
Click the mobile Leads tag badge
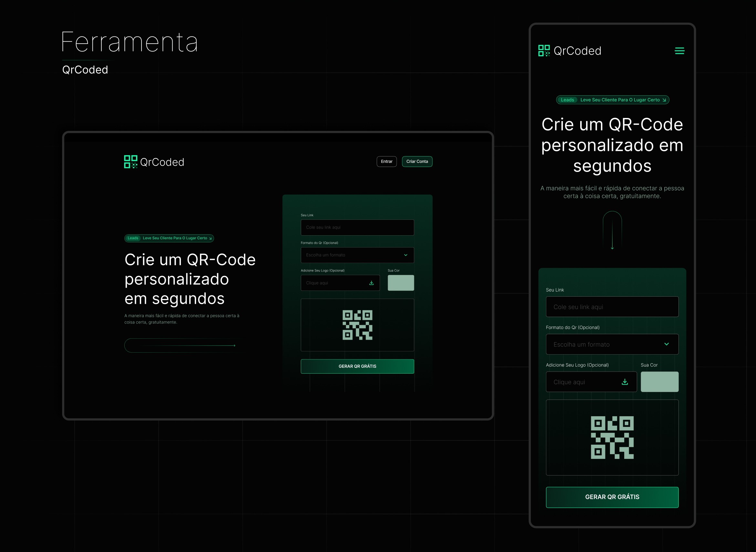(567, 100)
